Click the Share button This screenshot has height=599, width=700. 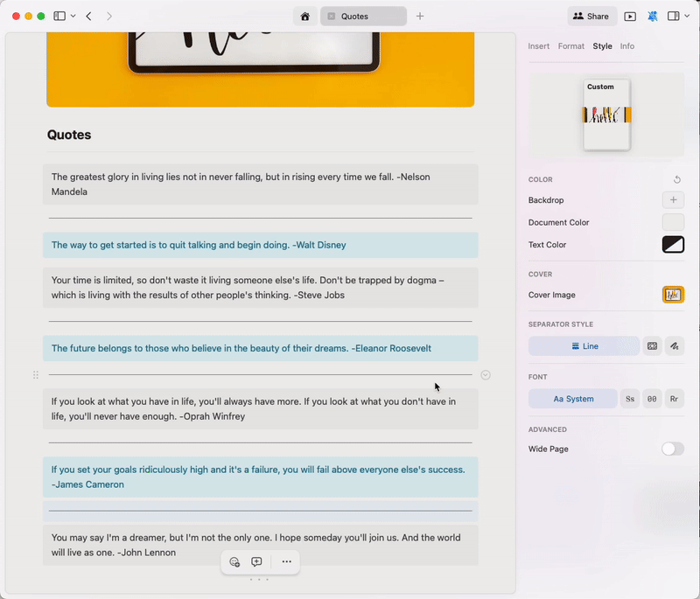click(x=591, y=17)
